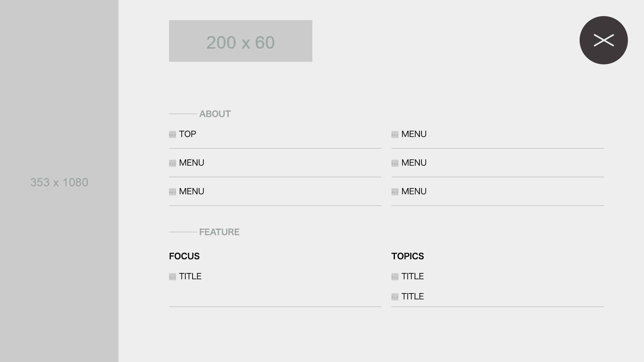Click the icon beside TITLE under FOCUS

(173, 277)
